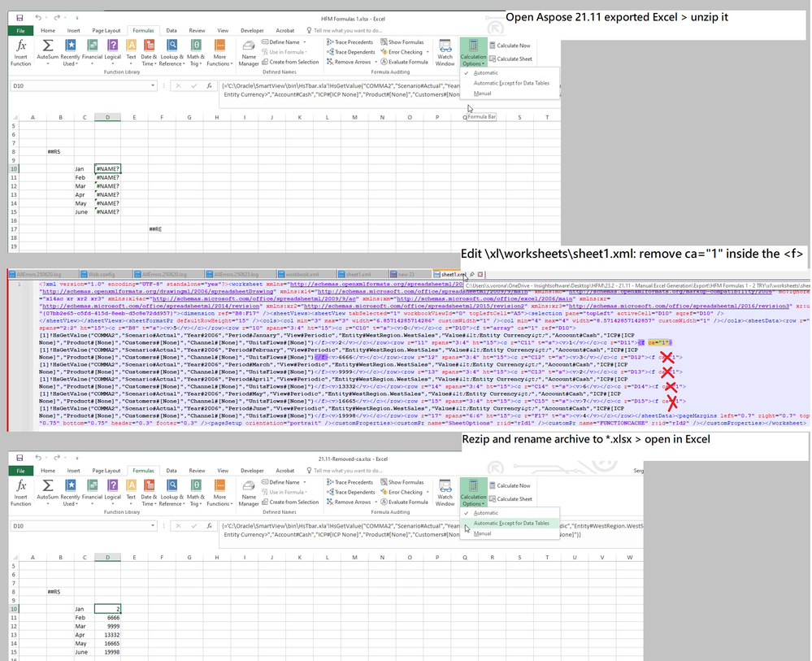The height and width of the screenshot is (661, 812).
Task: Click fx button beside 21.11-Removed-ca formula bar
Action: (x=209, y=526)
